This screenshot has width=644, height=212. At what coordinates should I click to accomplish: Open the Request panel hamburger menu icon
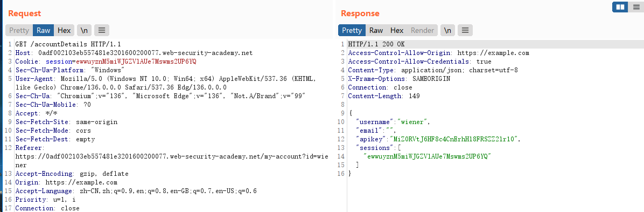click(101, 30)
